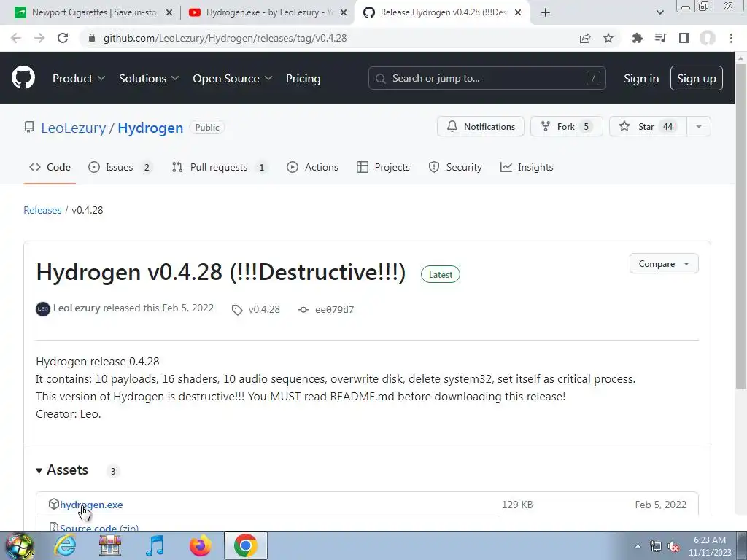Expand the Product menu

coord(79,78)
